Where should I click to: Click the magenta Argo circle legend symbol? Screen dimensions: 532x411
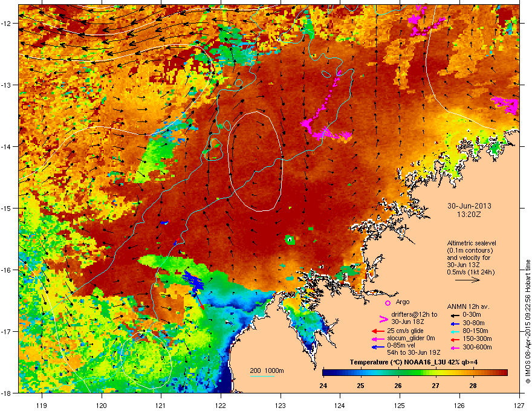point(388,303)
